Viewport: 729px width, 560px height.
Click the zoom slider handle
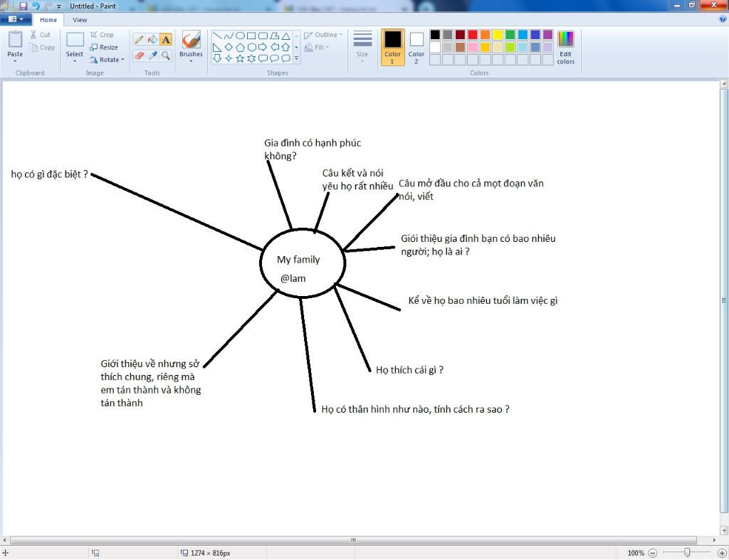[x=687, y=552]
